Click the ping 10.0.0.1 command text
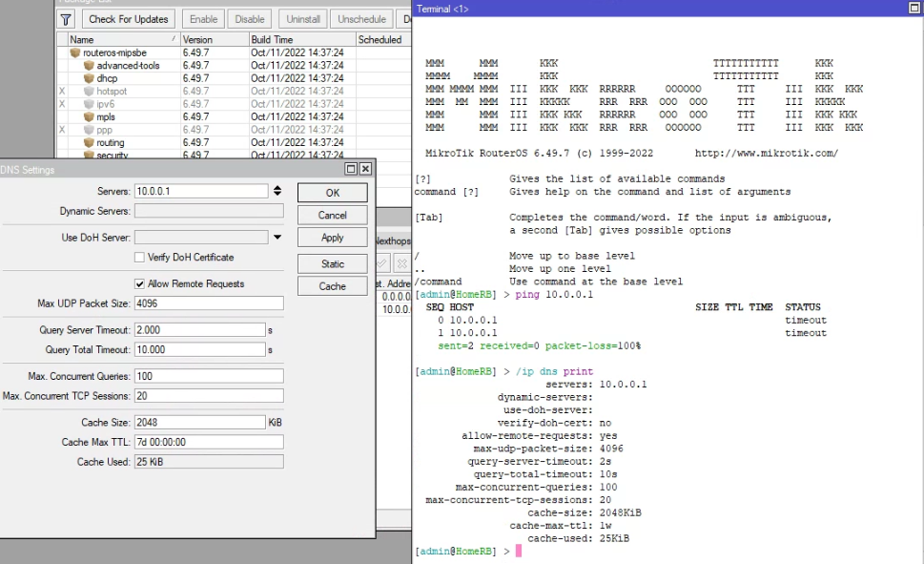 [x=554, y=294]
